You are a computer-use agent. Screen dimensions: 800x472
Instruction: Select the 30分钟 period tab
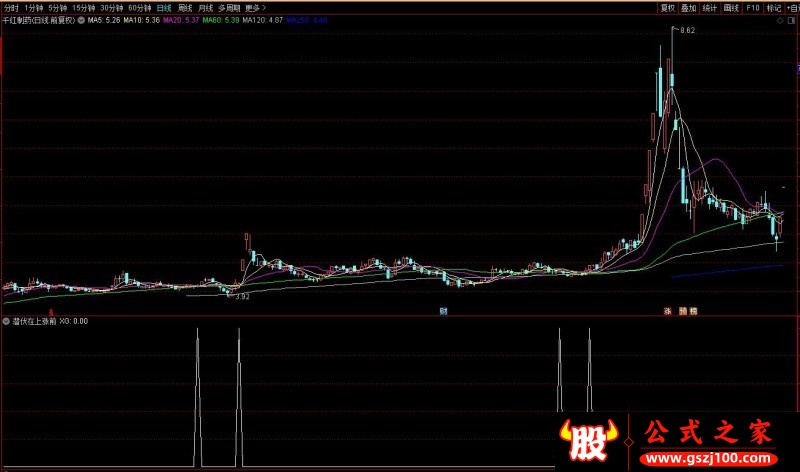[112, 8]
